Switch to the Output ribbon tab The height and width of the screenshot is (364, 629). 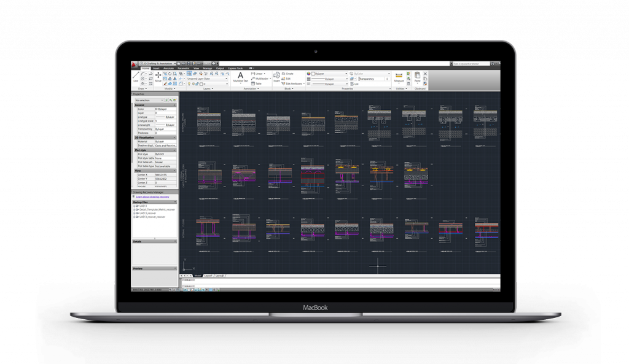[221, 69]
